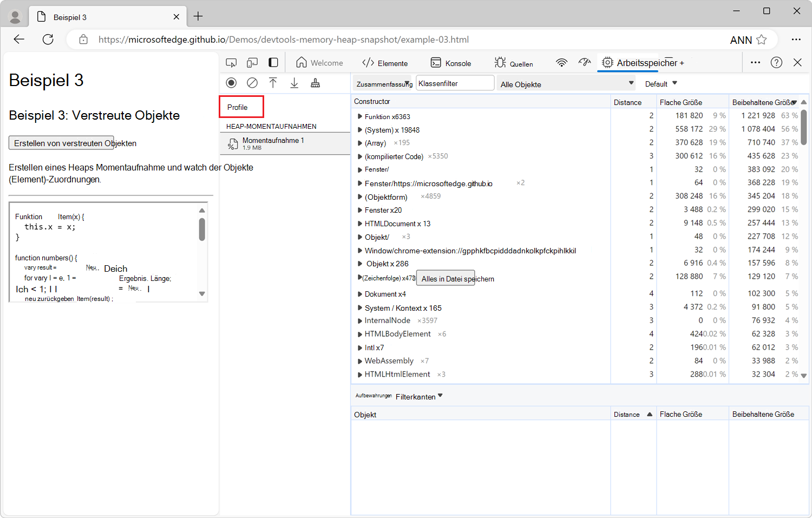The image size is (812, 518).
Task: Switch to the Konsole tab
Action: coord(451,63)
